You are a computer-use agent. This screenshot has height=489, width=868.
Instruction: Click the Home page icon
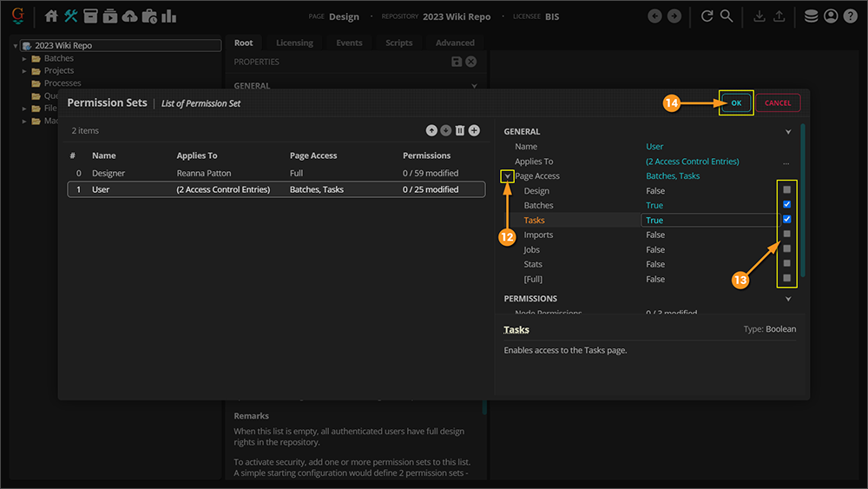pos(51,16)
